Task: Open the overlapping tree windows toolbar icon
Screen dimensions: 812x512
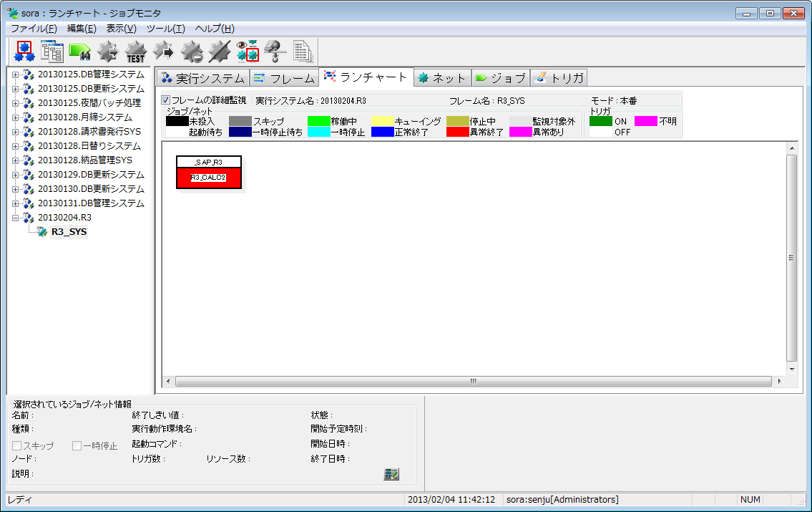Action: click(52, 52)
